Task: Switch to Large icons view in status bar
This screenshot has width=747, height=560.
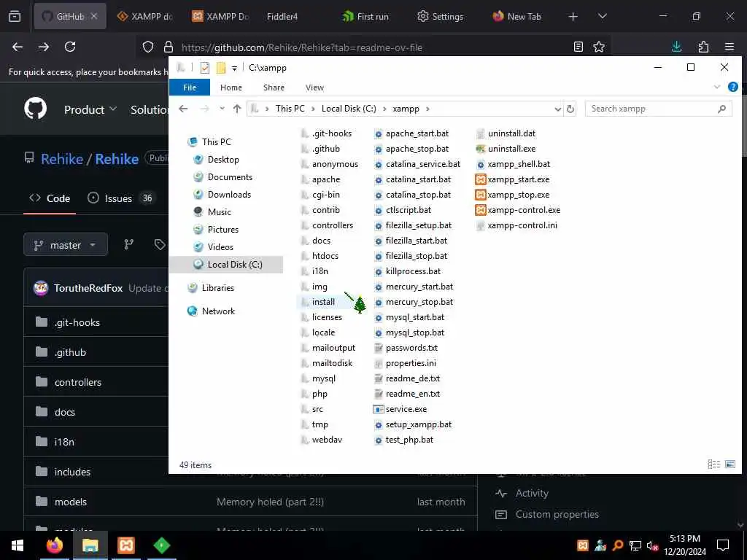Action: coord(729,464)
